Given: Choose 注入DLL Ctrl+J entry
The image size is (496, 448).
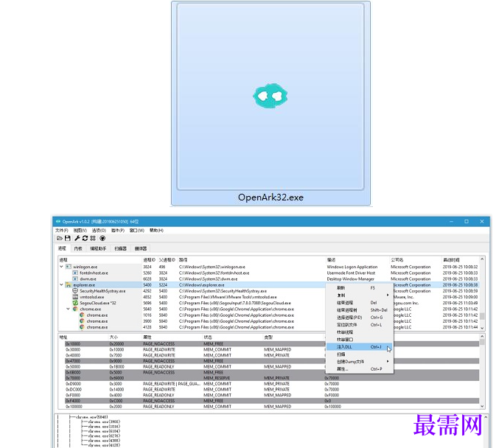Looking at the screenshot, I should point(360,347).
